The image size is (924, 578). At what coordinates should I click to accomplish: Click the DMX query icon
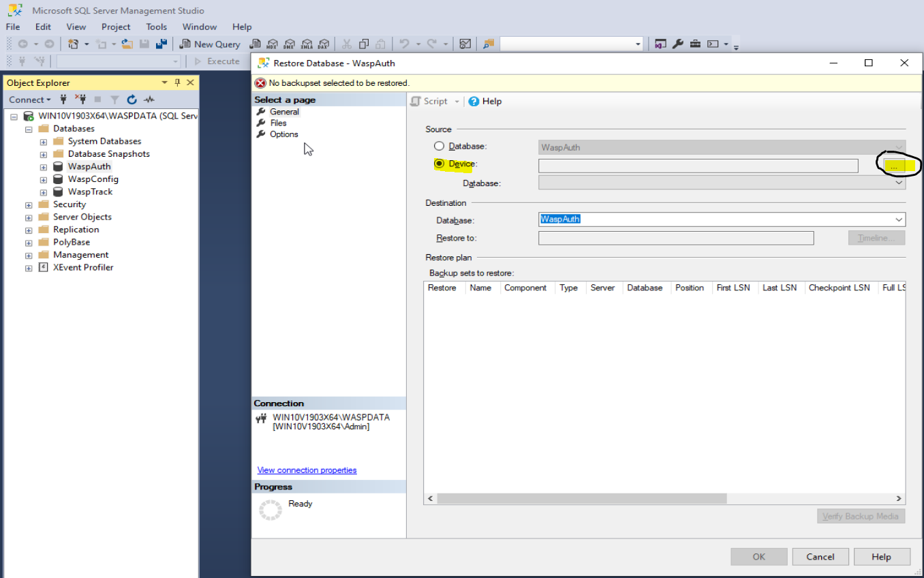pyautogui.click(x=290, y=44)
